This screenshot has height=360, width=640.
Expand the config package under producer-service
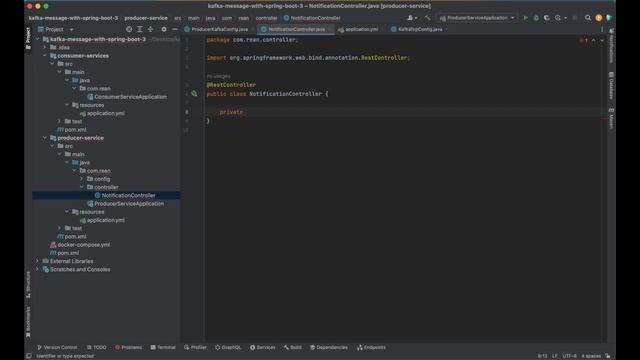pyautogui.click(x=82, y=179)
